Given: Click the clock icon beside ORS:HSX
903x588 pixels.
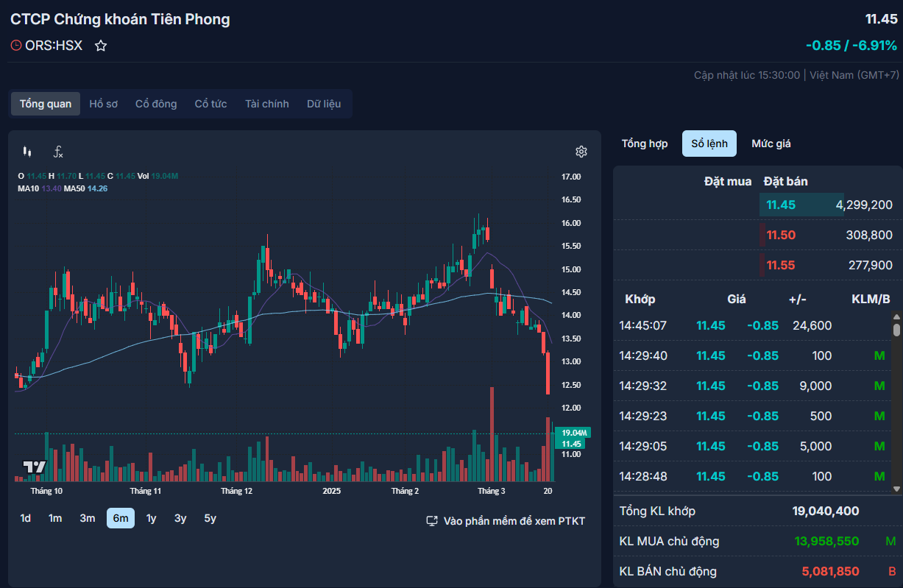Looking at the screenshot, I should [x=16, y=46].
